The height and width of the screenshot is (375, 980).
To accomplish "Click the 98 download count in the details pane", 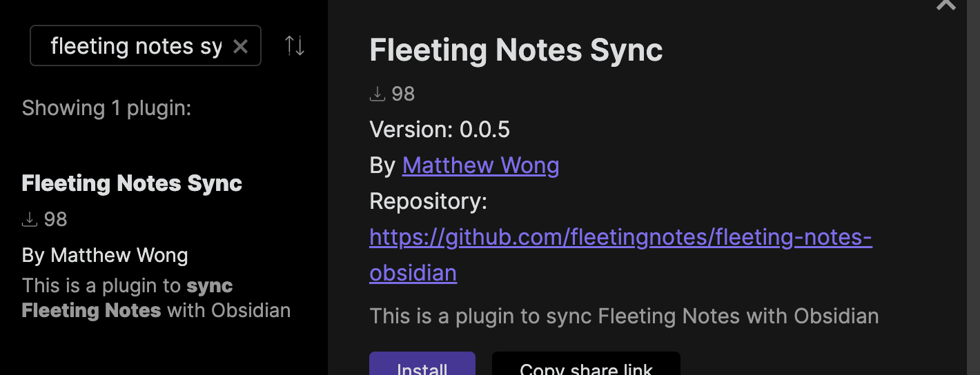I will tap(403, 94).
